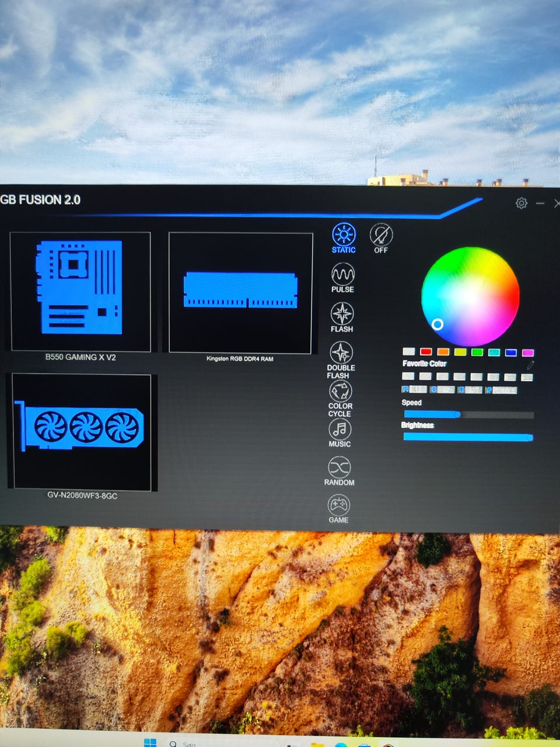560x747 pixels.
Task: Choose the red preset color
Action: coord(426,351)
